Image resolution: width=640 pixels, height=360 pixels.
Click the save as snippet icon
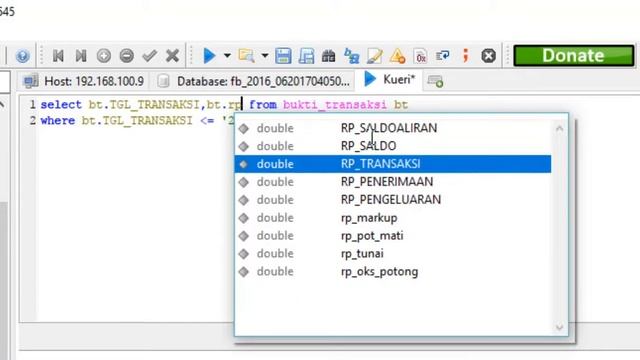pyautogui.click(x=306, y=56)
